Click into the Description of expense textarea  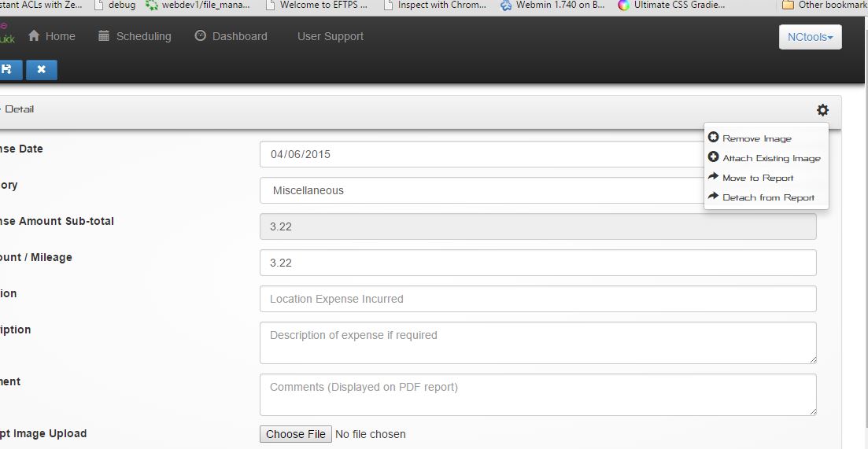tap(537, 343)
